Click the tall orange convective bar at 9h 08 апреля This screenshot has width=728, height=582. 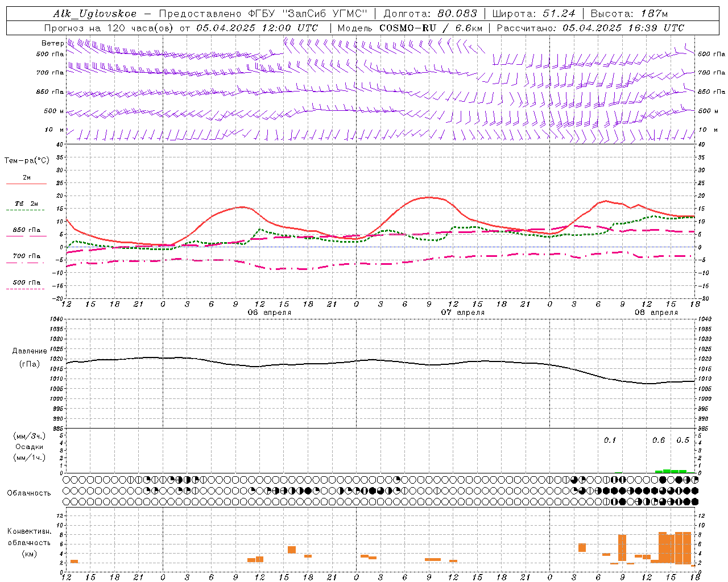click(622, 547)
